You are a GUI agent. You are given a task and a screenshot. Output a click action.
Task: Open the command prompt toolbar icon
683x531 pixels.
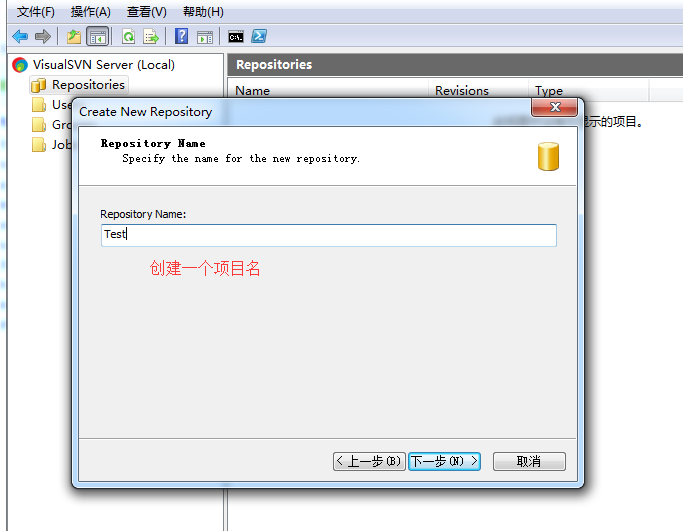[236, 37]
